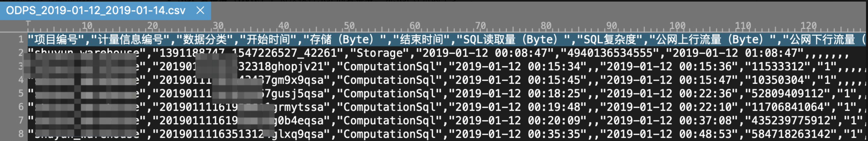Click the "Storage" value on line 2
868x141 pixels.
(379, 53)
